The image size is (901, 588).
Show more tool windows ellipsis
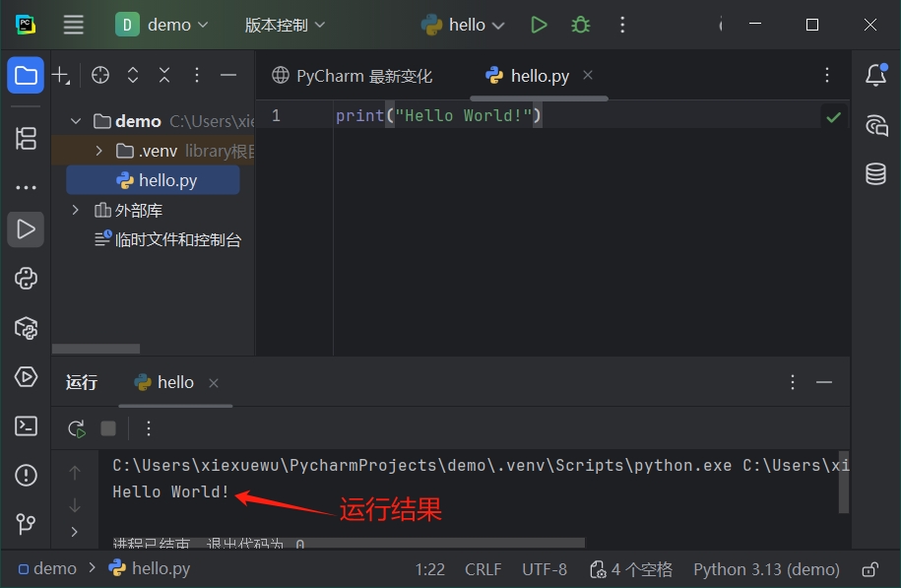26,187
